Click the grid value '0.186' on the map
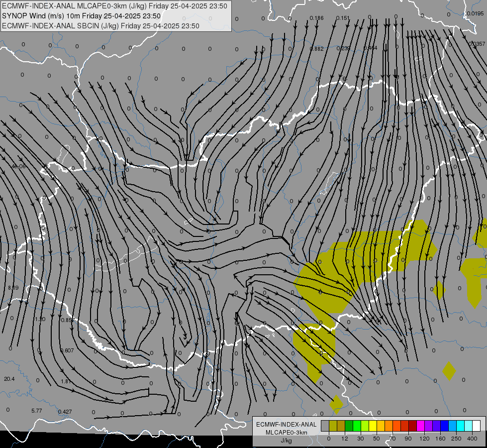The image size is (487, 448). tap(316, 18)
